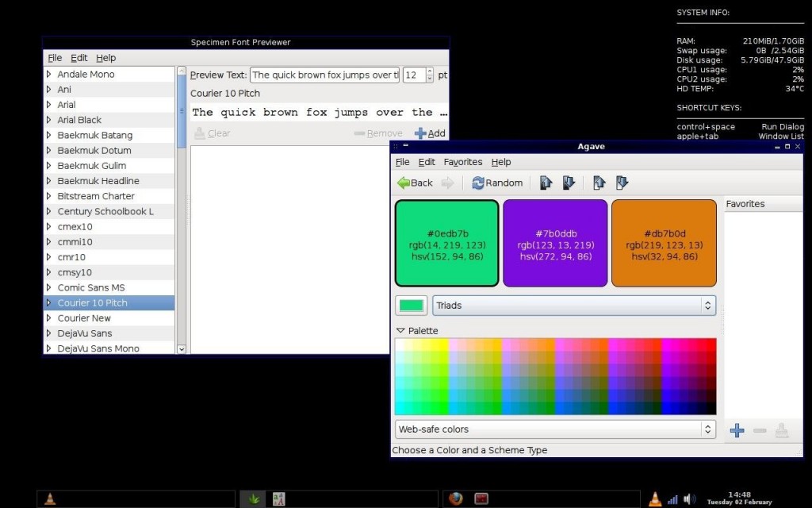Viewport: 812px width, 508px height.
Task: Select Century Schoolbook L font
Action: (109, 211)
